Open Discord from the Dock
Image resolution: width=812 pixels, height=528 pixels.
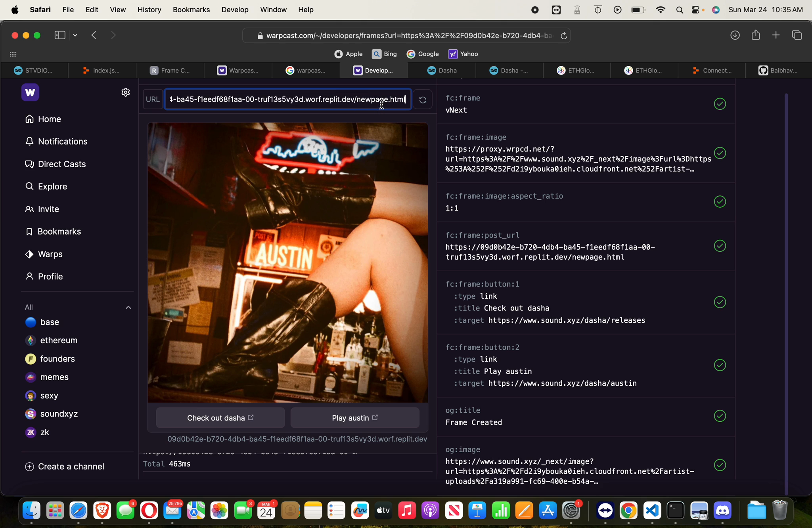coord(722,510)
